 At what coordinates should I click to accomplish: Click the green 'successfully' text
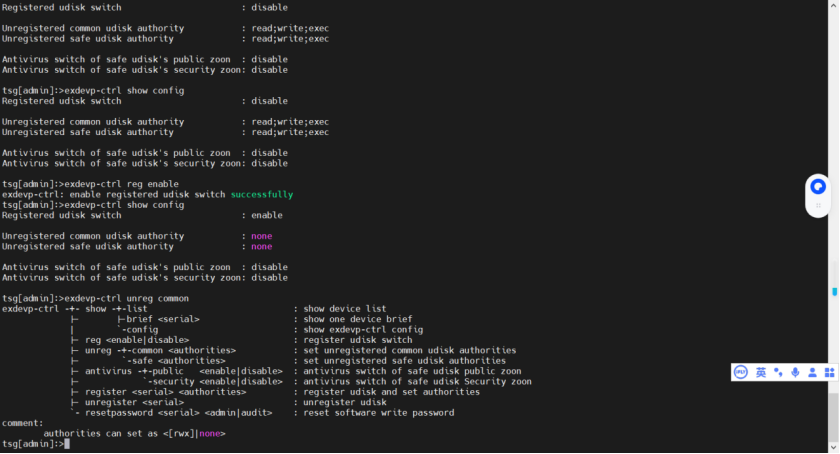point(262,195)
